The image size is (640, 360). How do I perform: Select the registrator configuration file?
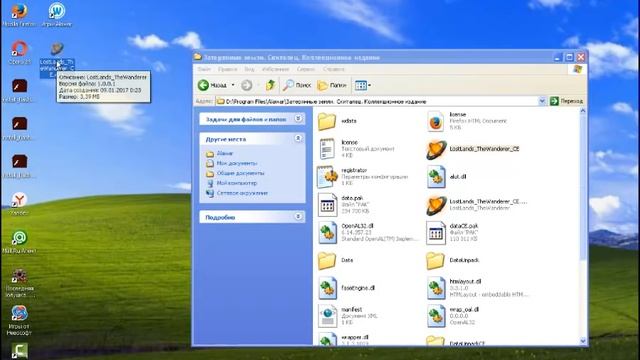[x=362, y=177]
